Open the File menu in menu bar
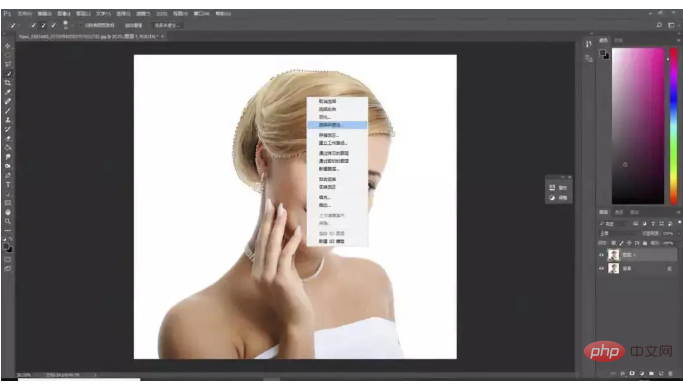Viewport: 683px width, 384px height. [24, 13]
